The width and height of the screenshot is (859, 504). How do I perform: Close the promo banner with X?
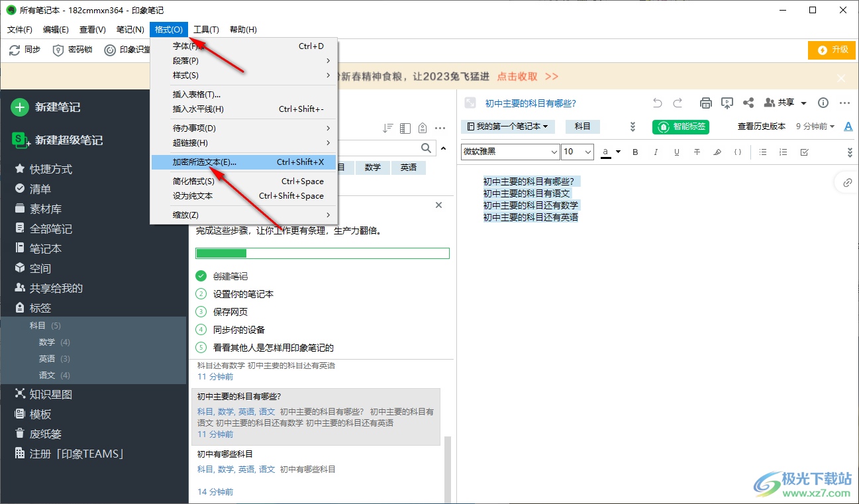point(841,78)
